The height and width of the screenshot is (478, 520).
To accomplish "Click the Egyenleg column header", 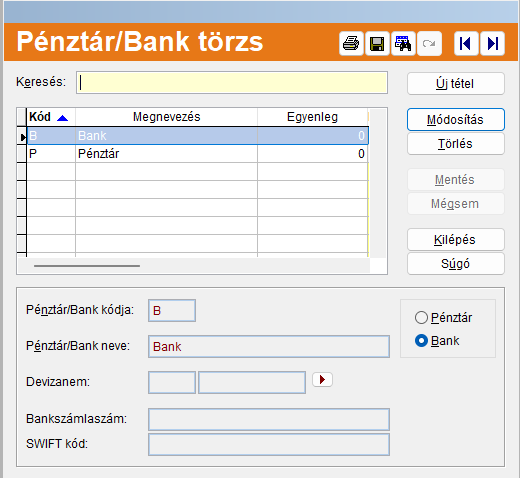I will (x=312, y=117).
